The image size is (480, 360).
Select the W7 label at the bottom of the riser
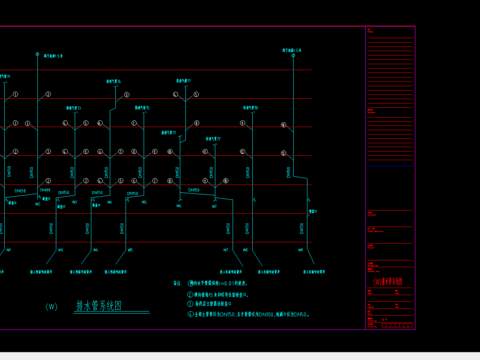[226, 250]
